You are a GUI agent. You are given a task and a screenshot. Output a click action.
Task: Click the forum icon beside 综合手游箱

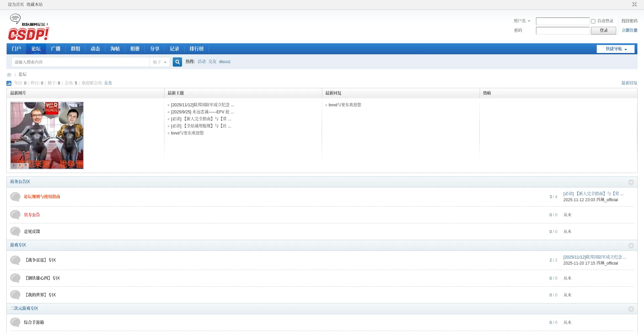(15, 323)
